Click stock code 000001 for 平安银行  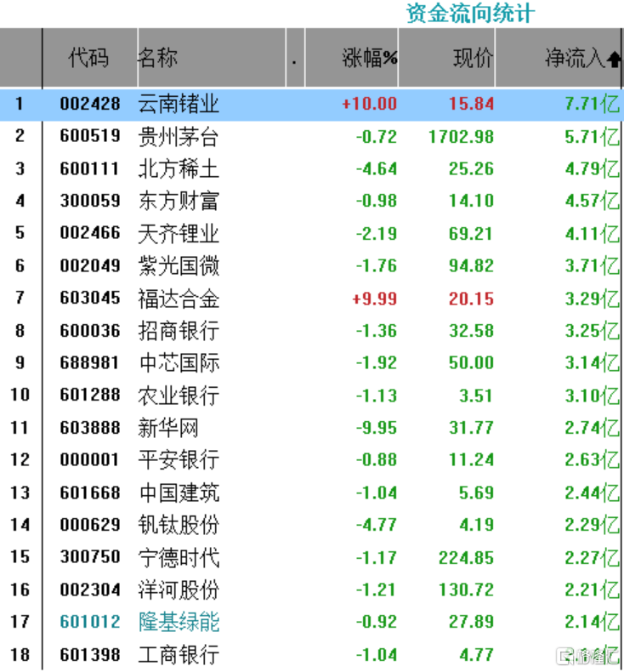89,459
